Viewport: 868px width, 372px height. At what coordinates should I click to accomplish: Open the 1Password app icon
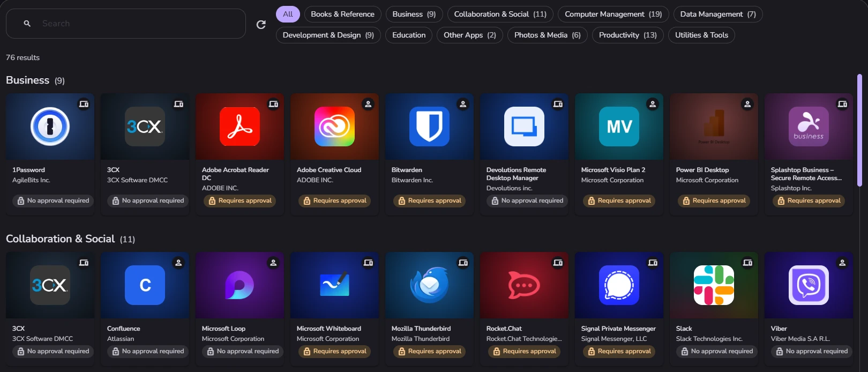coord(50,127)
